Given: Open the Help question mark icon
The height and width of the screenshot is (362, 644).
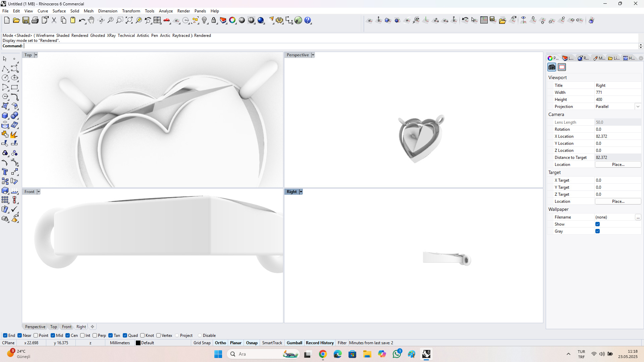Looking at the screenshot, I should click(308, 20).
